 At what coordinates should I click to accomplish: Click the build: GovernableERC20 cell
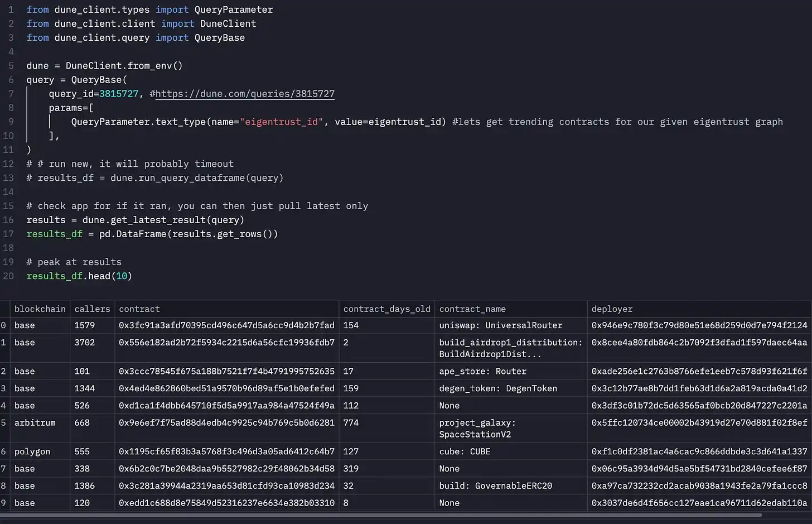tap(495, 486)
